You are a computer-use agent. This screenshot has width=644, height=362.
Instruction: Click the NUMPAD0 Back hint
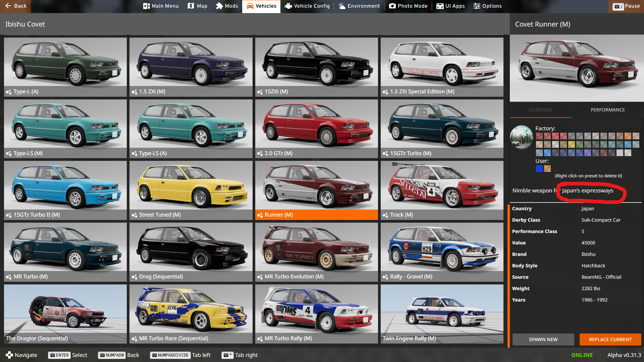pos(118,355)
